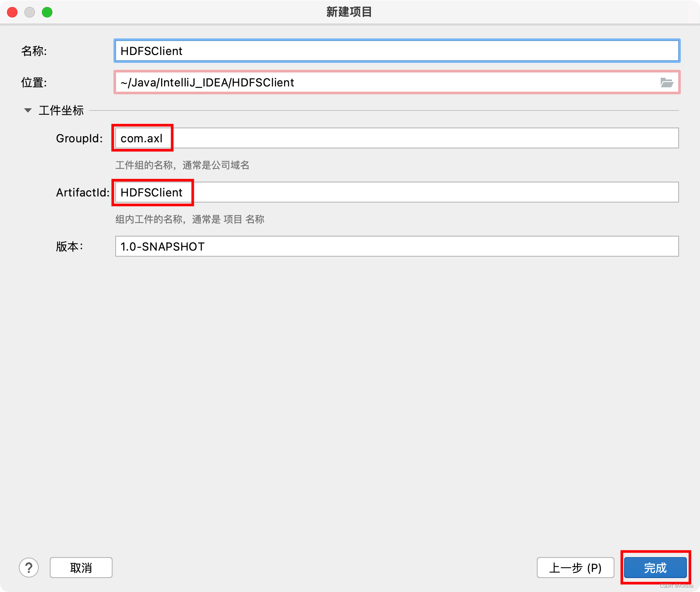Click the 版本: label

(69, 247)
